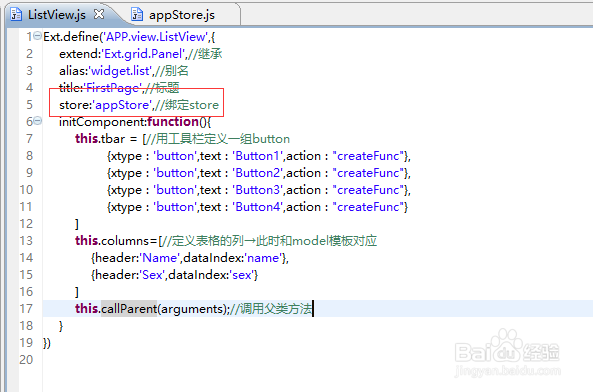Click the model comment on line 13
593x392 pixels.
269,241
